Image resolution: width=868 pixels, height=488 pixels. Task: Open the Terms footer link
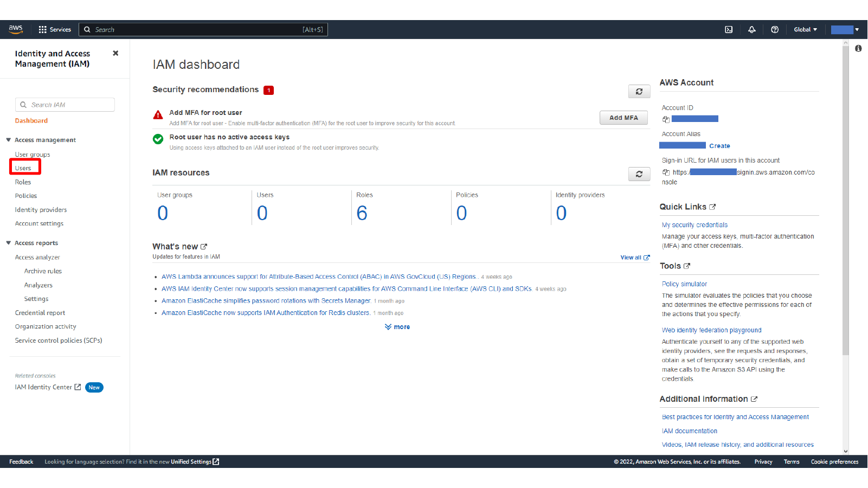(791, 462)
